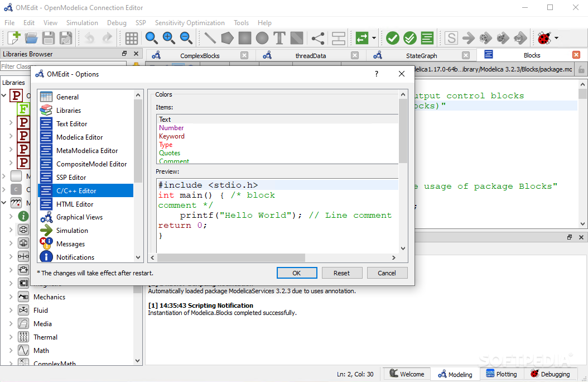Viewport: 588px width, 382px height.
Task: Select the Type color item
Action: [x=166, y=145]
